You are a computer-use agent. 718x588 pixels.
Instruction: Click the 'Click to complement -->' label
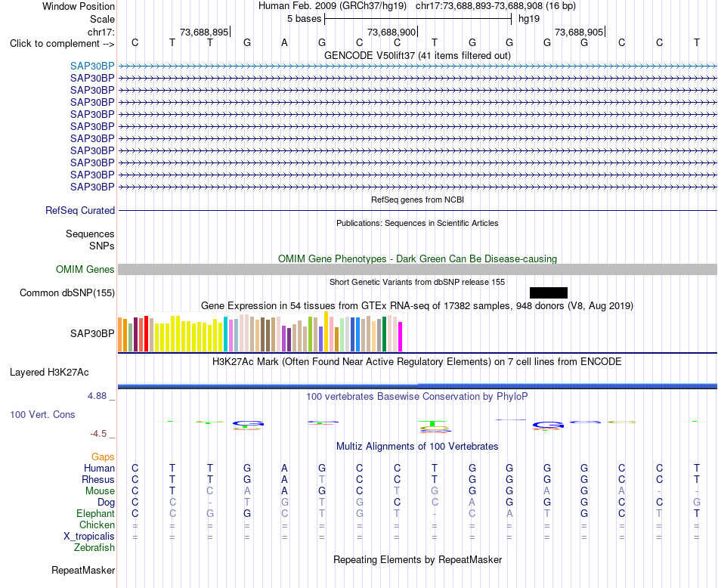62,44
